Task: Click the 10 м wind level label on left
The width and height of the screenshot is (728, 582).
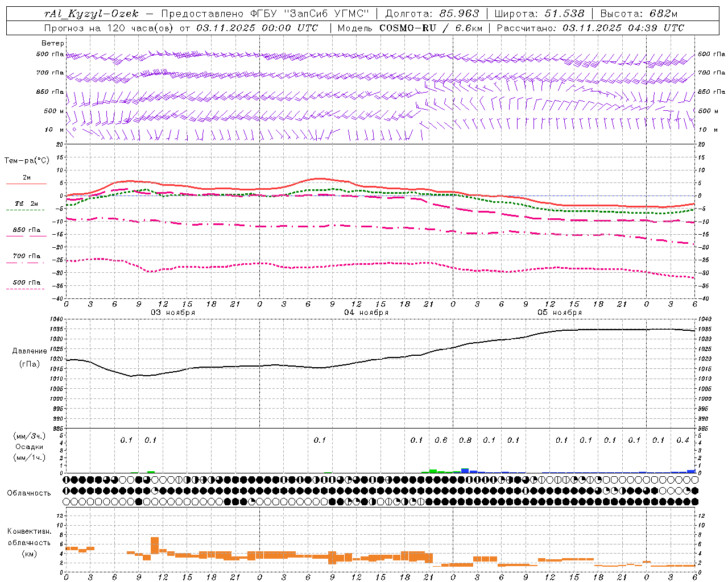Action: (55, 130)
